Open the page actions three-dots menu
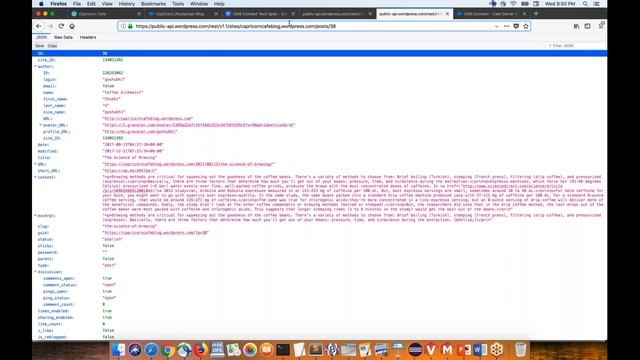640x360 pixels. (x=507, y=26)
